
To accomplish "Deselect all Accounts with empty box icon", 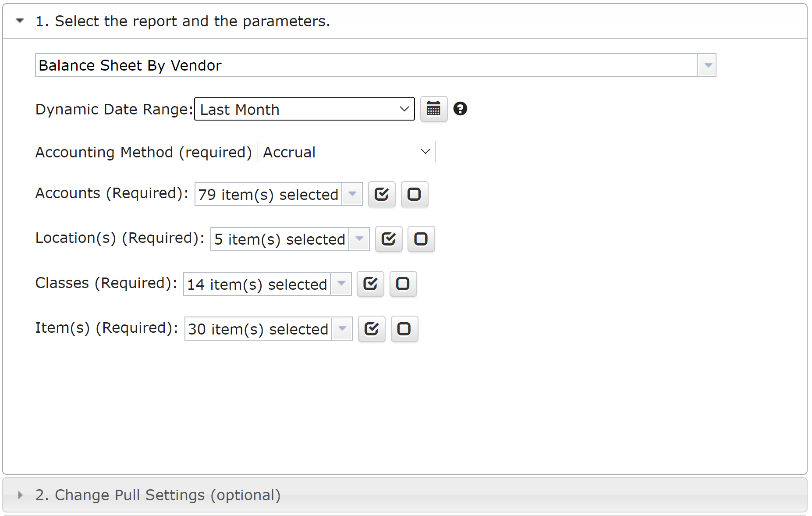I will (415, 194).
